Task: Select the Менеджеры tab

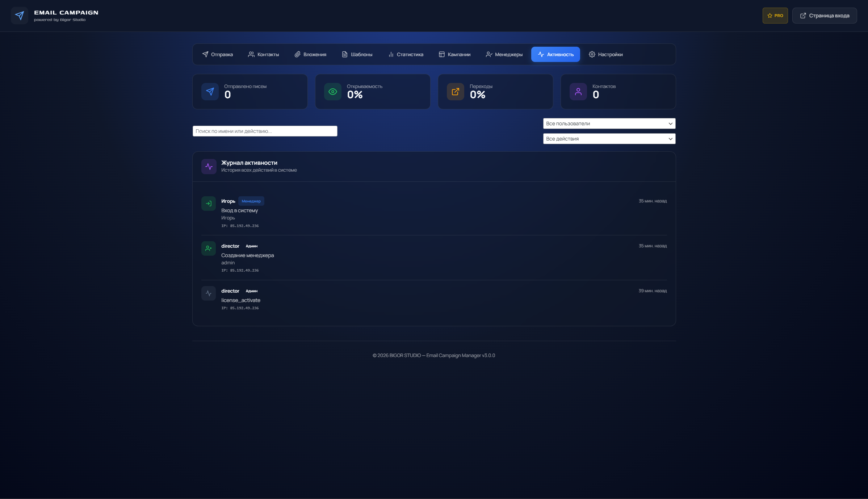Action: (504, 54)
